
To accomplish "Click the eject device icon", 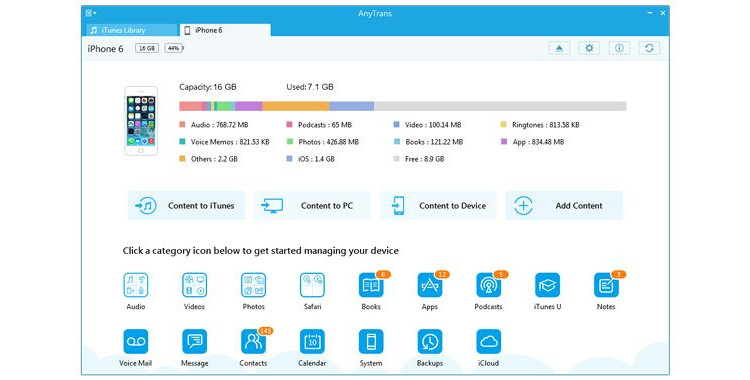I will click(559, 48).
